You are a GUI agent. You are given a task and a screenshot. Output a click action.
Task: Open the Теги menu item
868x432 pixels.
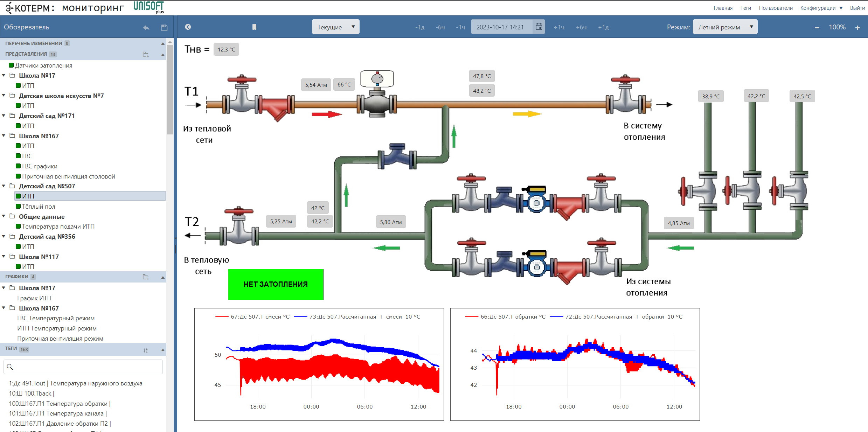coord(745,8)
